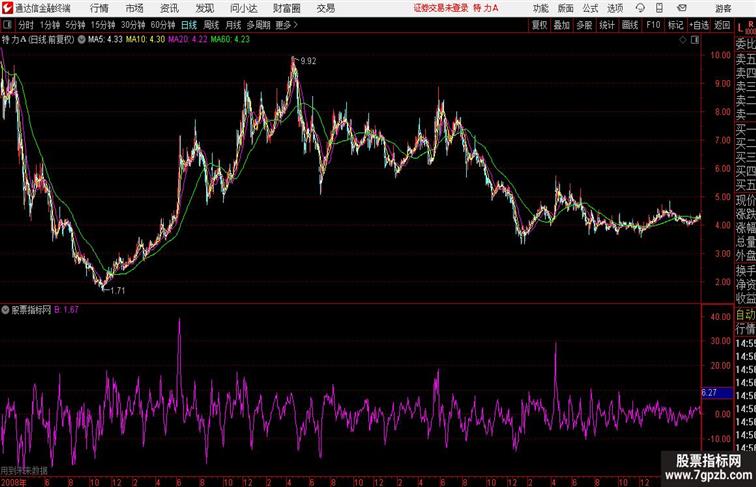Open the 公式 menu
The height and width of the screenshot is (487, 756).
590,8
